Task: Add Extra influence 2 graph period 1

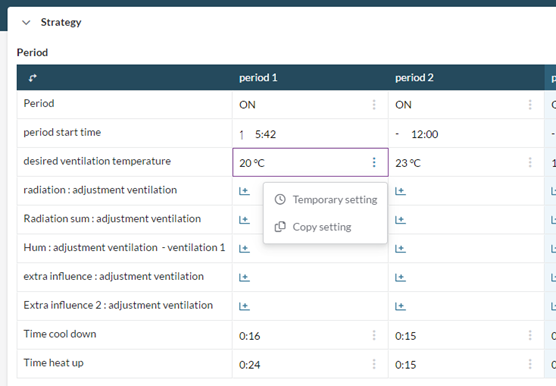Action: 244,306
